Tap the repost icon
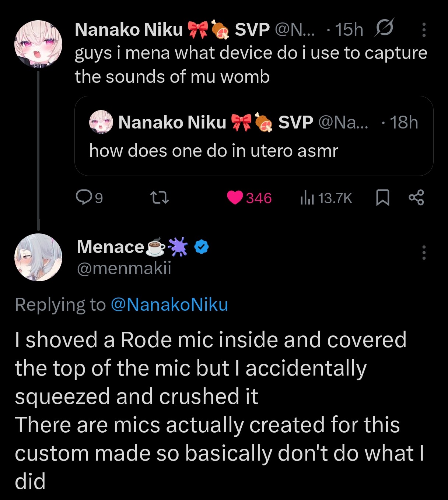Viewport: 448px width, 500px height. [x=160, y=198]
